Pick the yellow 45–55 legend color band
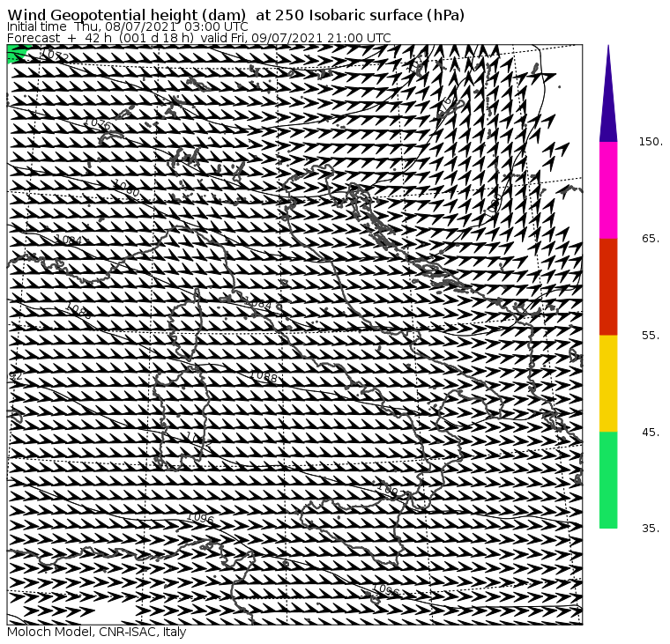Image resolution: width=670 pixels, height=644 pixels. point(608,383)
